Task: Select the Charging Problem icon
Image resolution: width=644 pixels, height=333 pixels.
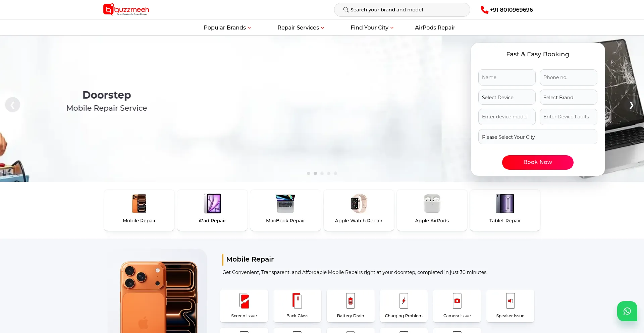Action: tap(404, 301)
